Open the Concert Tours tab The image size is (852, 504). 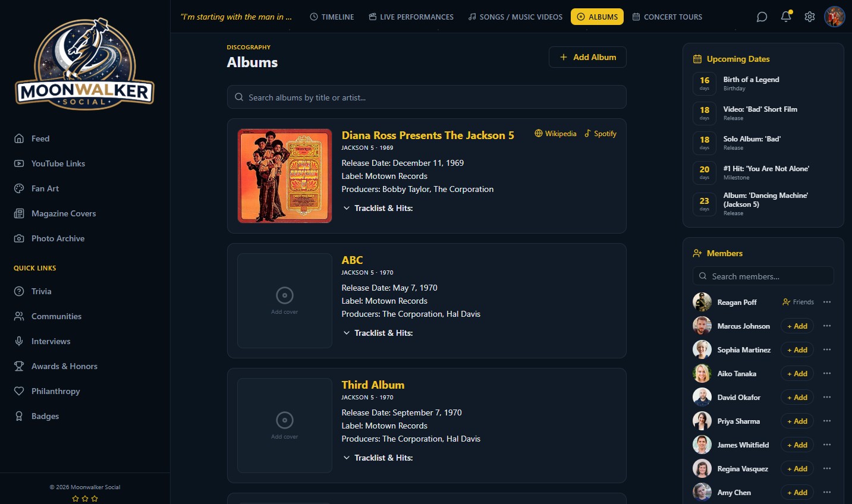[667, 17]
